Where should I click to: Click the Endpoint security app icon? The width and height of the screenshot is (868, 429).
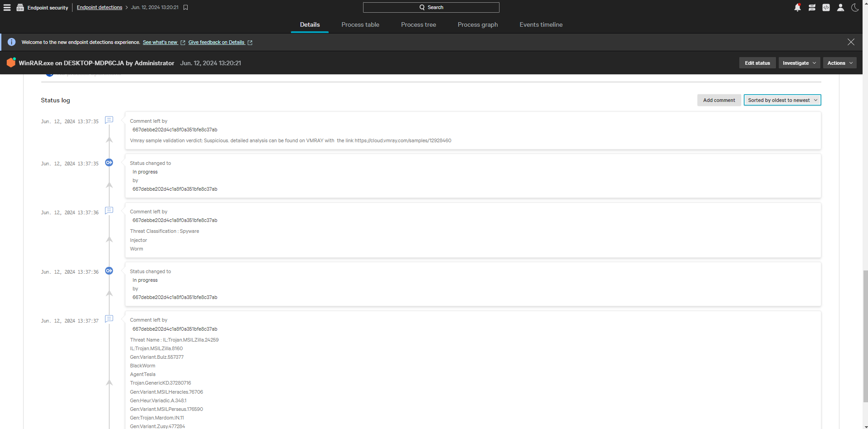tap(20, 7)
